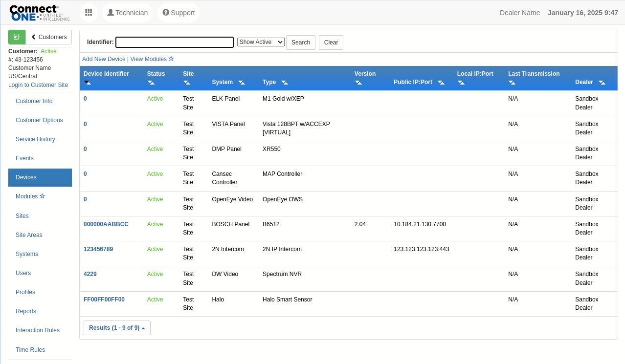
Task: Open Time Rules in sidebar
Action: [40, 350]
